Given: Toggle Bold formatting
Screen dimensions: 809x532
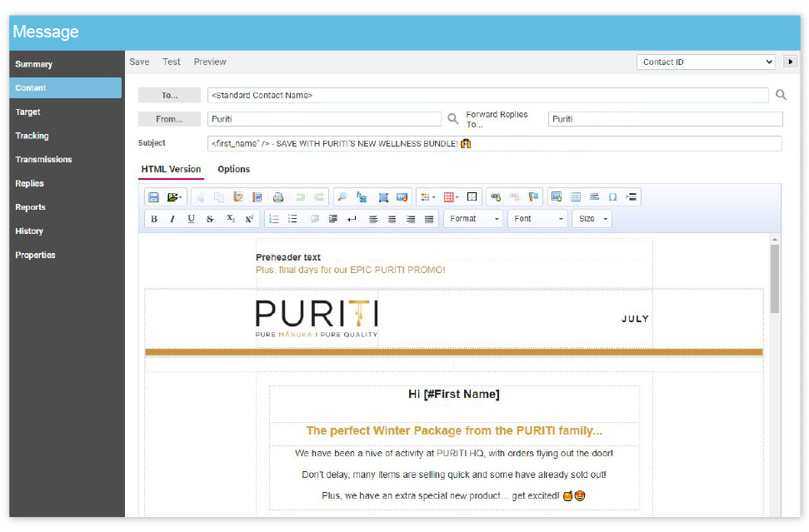Looking at the screenshot, I should 154,219.
